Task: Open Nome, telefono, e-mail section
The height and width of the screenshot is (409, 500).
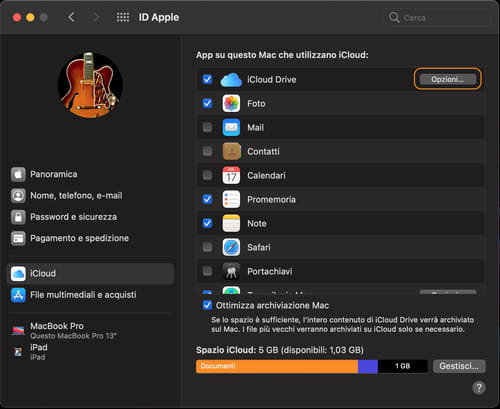Action: pyautogui.click(x=90, y=196)
